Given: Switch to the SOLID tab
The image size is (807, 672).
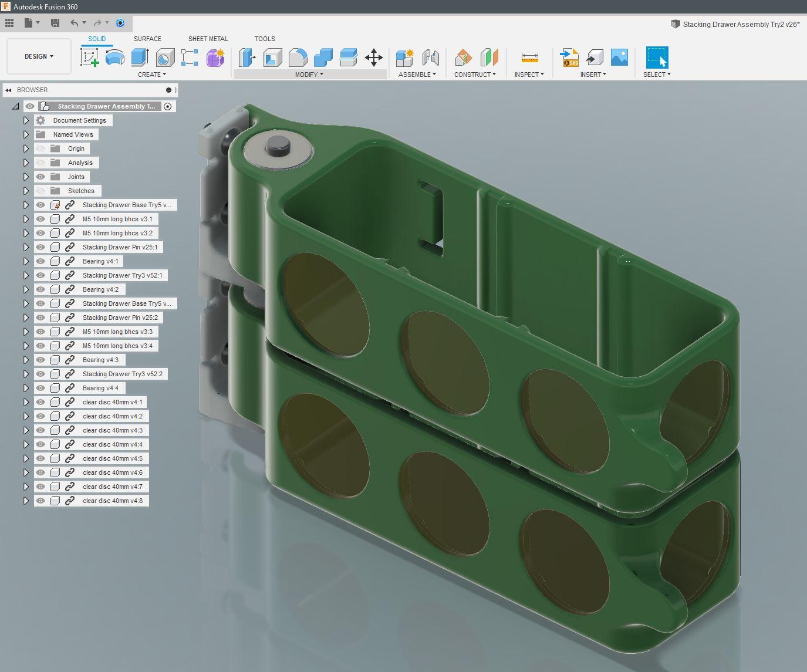Looking at the screenshot, I should (x=97, y=39).
